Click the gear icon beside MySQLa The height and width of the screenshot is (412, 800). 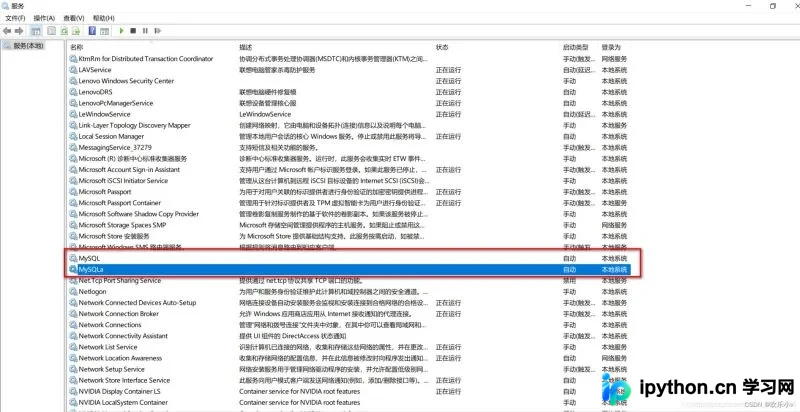(73, 269)
